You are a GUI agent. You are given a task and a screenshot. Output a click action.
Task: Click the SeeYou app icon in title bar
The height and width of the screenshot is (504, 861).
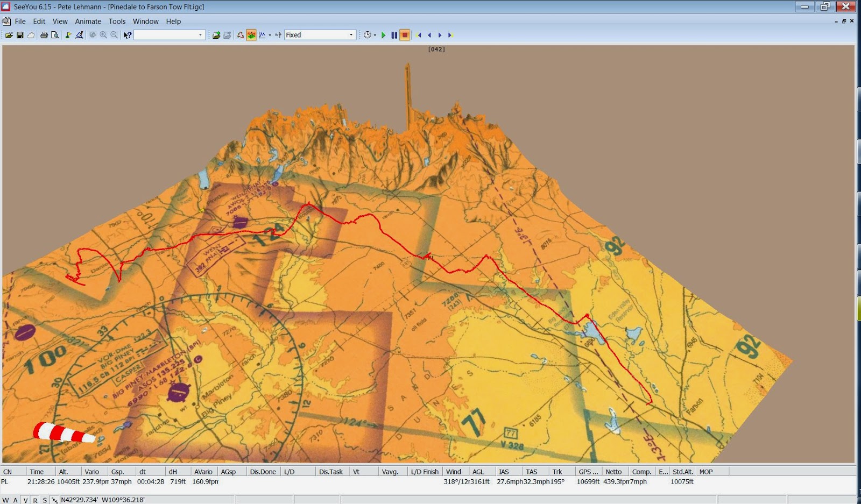point(6,6)
